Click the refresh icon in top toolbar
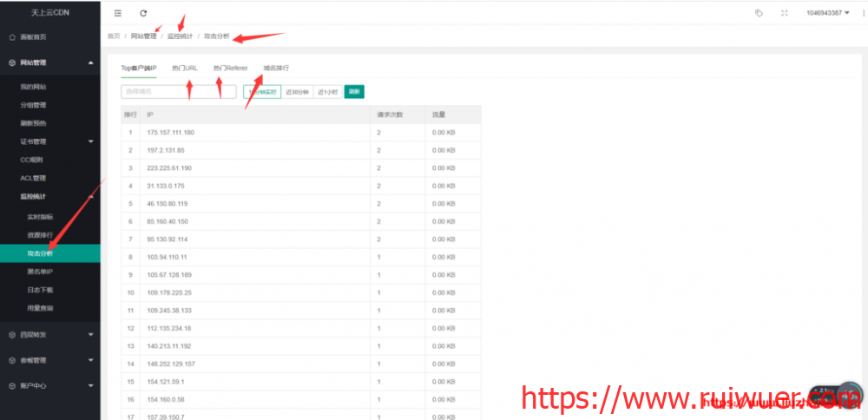Image resolution: width=868 pixels, height=420 pixels. coord(143,13)
